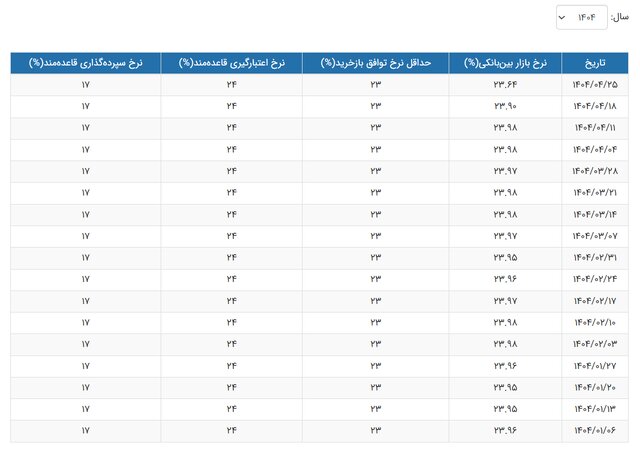Click the نرخ سپرده‌گذاری قاعده‌مند column header
640x450 pixels.
85,62
